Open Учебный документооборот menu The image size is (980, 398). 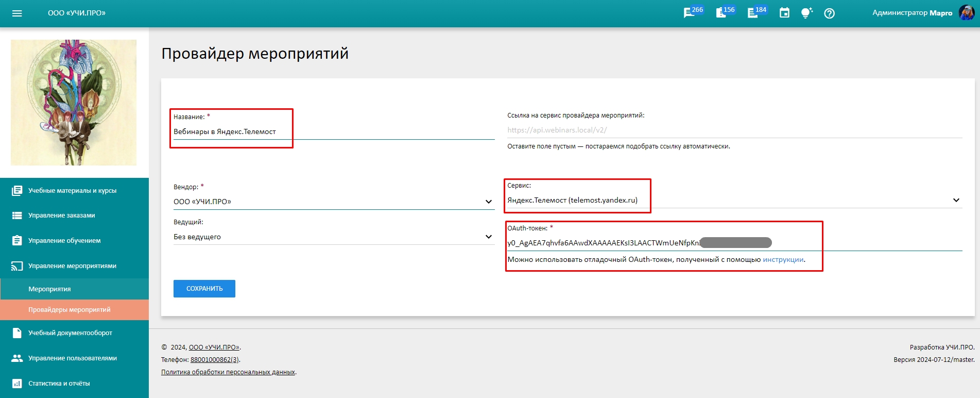coord(74,333)
